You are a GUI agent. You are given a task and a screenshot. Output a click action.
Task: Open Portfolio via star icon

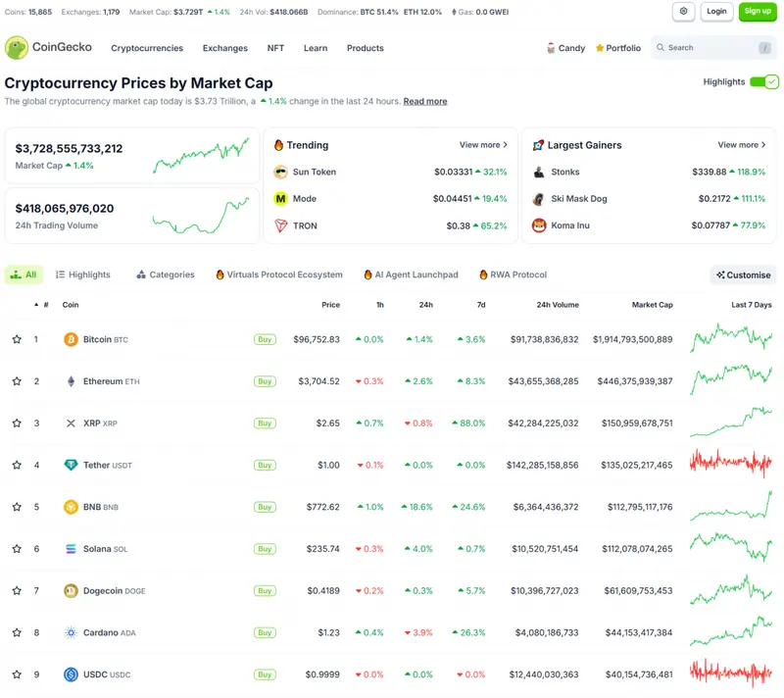(x=600, y=48)
